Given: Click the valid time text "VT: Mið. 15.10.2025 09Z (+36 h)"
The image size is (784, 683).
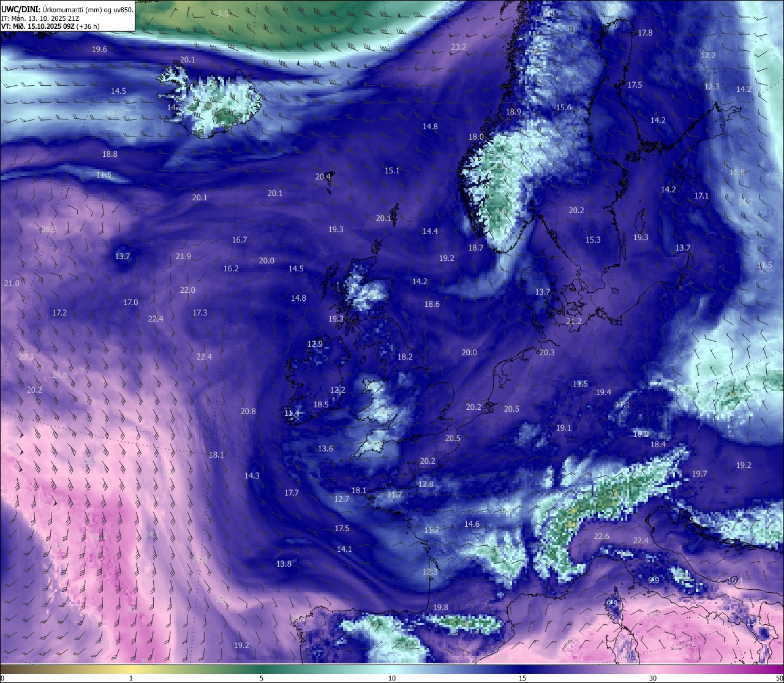Looking at the screenshot, I should (x=50, y=26).
